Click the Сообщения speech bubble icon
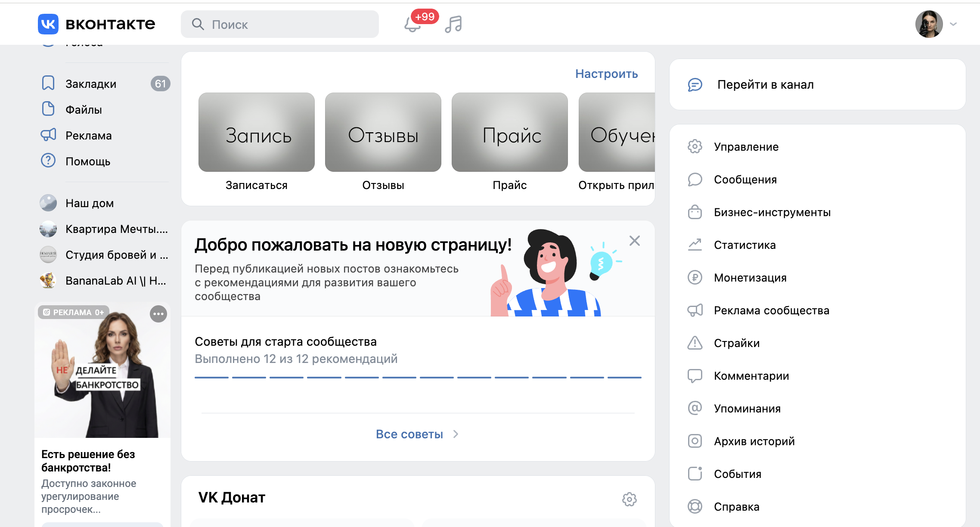980x527 pixels. pyautogui.click(x=695, y=179)
